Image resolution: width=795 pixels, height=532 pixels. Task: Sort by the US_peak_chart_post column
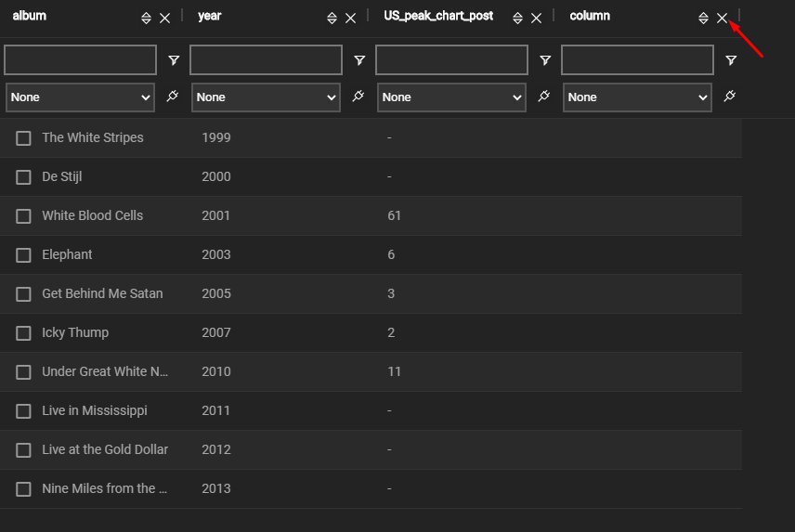click(x=517, y=19)
